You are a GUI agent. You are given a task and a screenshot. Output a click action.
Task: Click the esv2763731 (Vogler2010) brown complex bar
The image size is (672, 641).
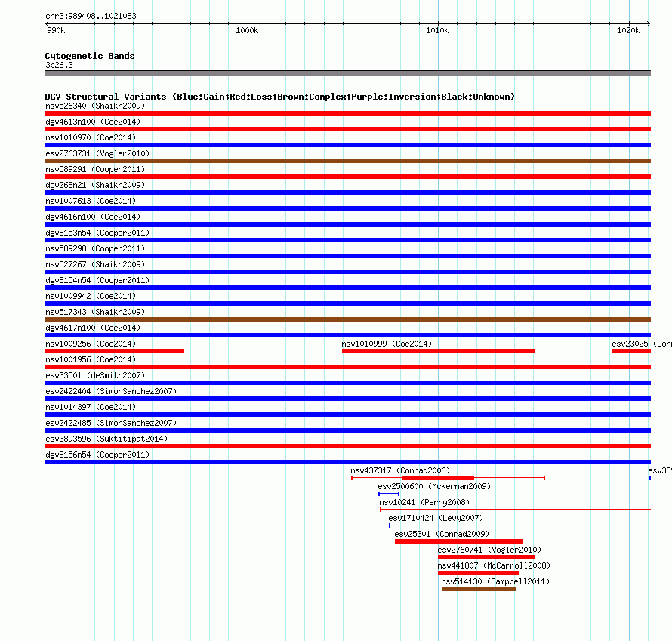coord(347,161)
